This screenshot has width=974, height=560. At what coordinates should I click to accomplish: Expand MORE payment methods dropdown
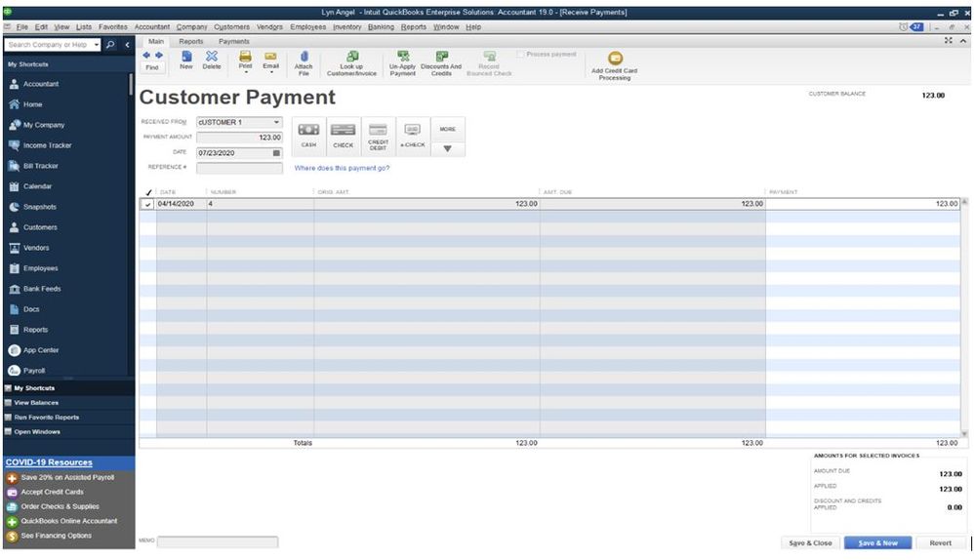tap(447, 148)
